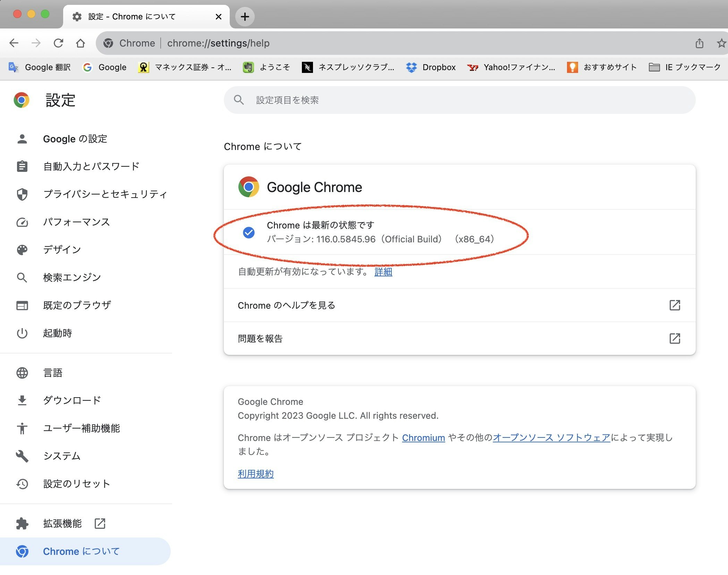Click the magnifier icon in settings search
The image size is (728, 575).
pos(239,100)
